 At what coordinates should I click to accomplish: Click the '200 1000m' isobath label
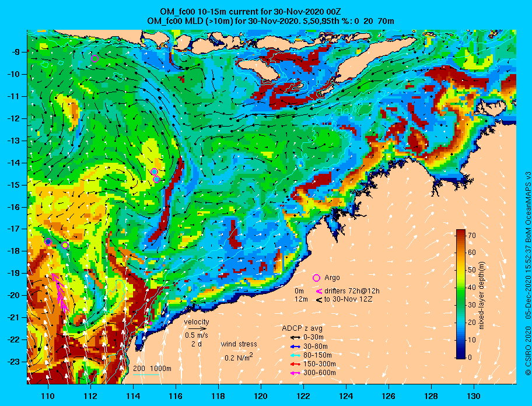152,369
